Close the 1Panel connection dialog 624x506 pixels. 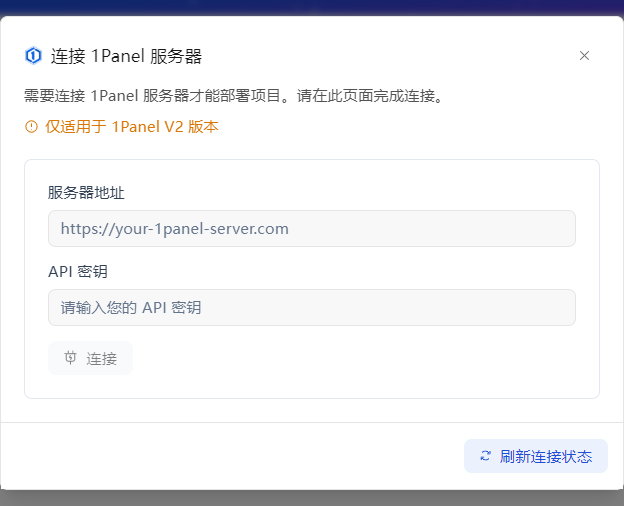coord(584,56)
